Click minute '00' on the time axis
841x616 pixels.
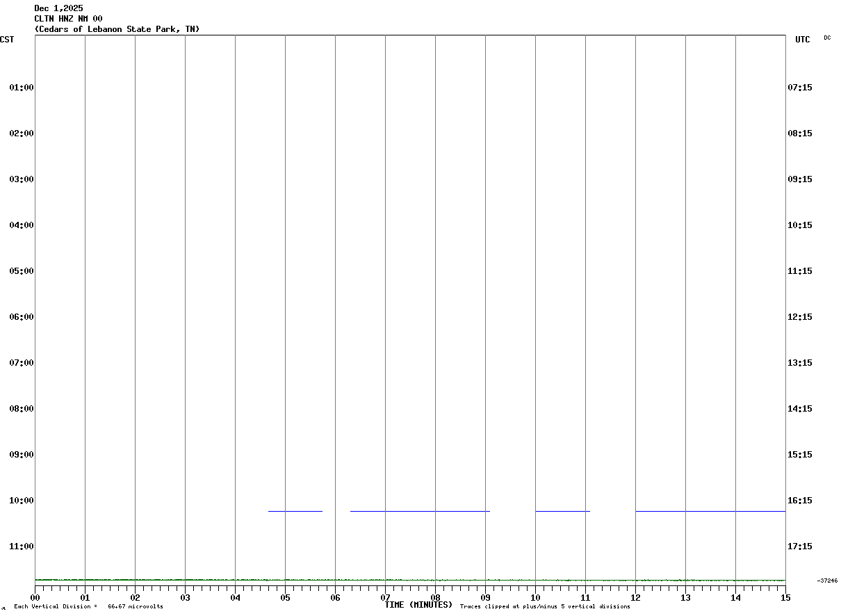[x=35, y=598]
